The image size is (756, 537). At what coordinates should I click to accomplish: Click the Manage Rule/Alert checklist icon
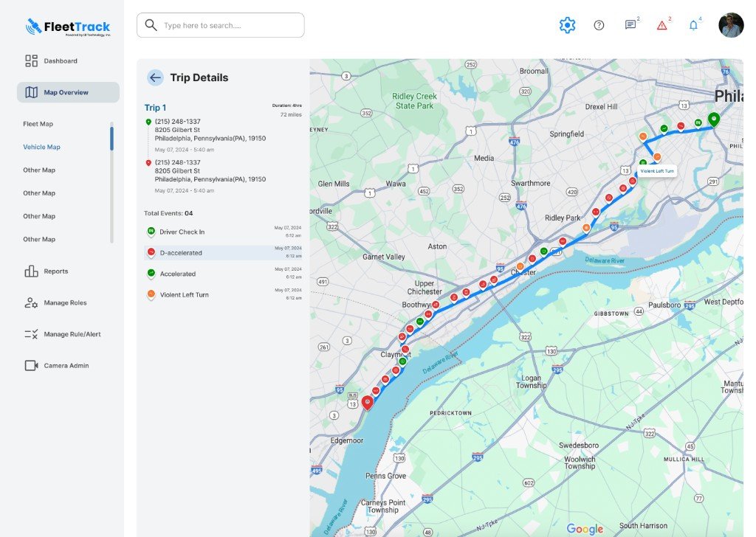coord(31,334)
